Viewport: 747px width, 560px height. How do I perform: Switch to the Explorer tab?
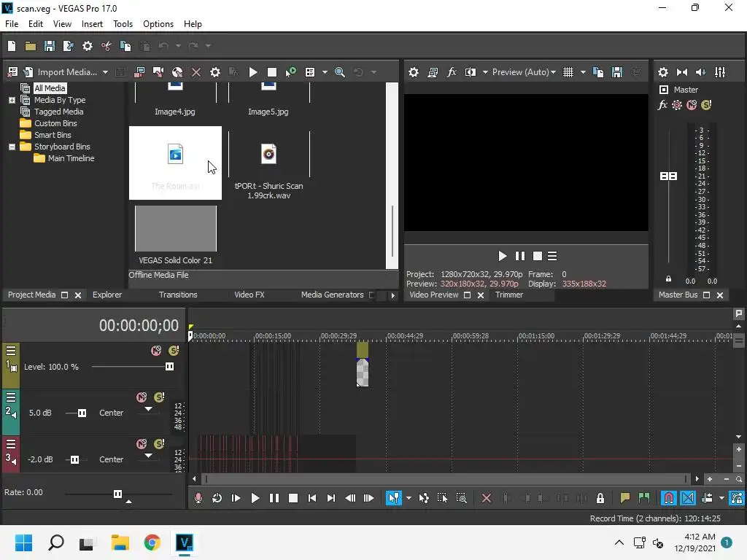pos(107,295)
